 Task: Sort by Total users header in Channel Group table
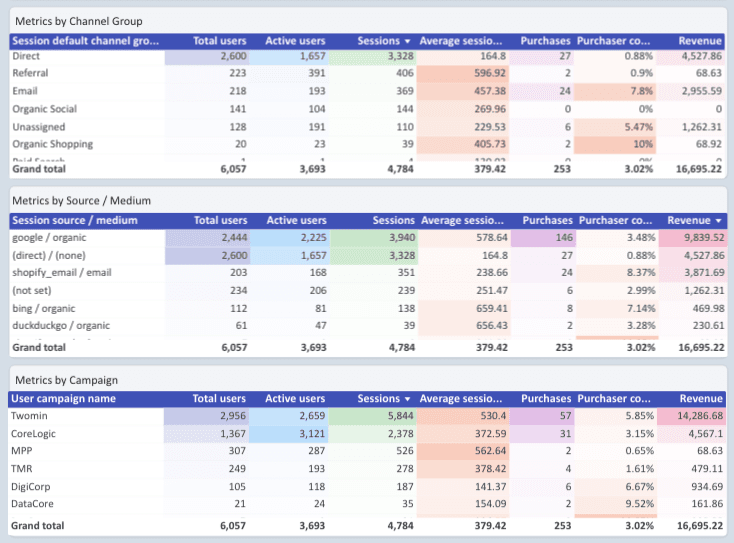(x=220, y=41)
